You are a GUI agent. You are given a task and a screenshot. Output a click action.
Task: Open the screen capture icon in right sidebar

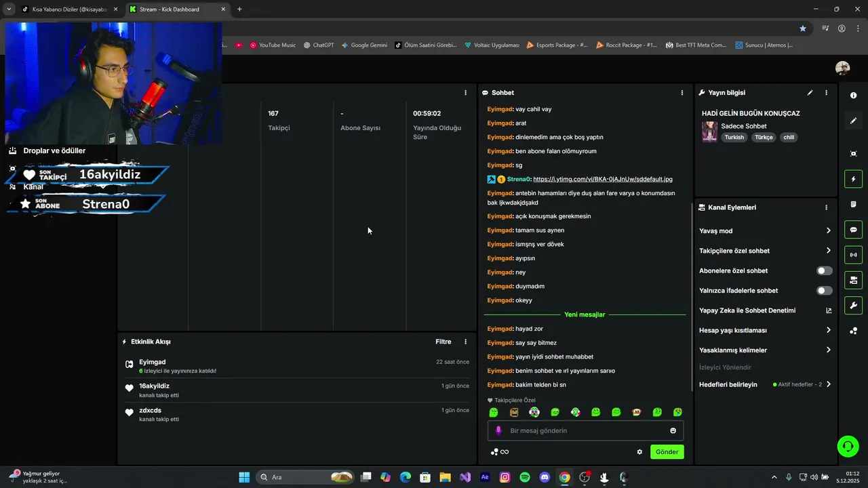point(853,154)
